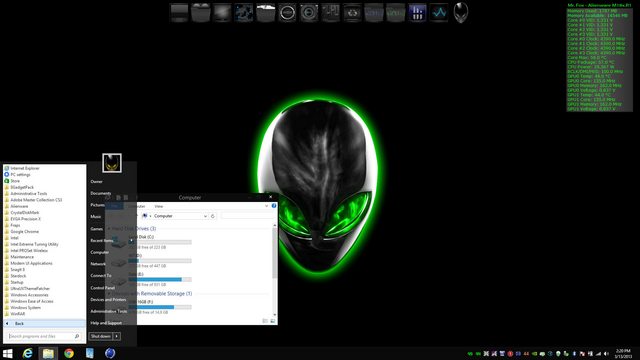The image size is (640, 360).
Task: Collapse the Devices with Removable Storage group
Action: click(109, 293)
